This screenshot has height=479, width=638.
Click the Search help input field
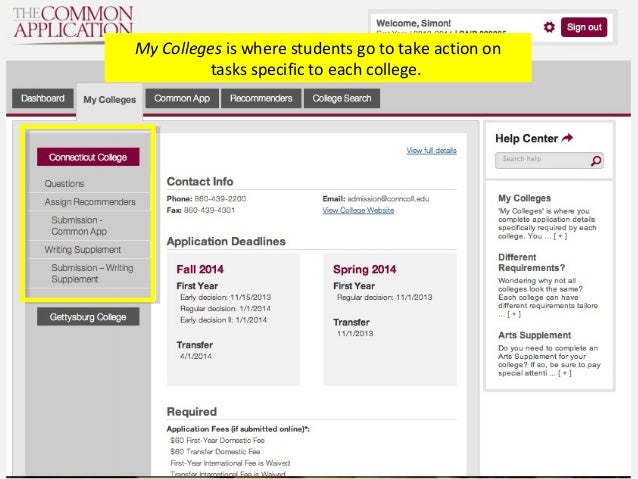(543, 160)
